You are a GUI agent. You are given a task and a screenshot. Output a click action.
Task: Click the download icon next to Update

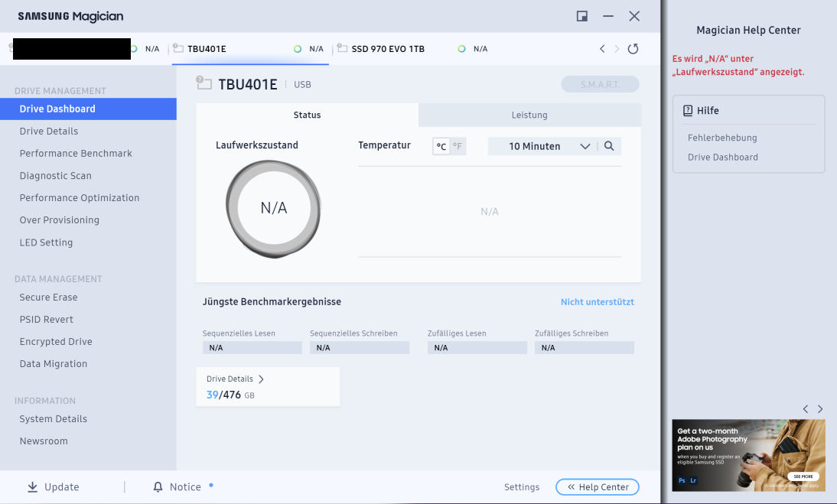(33, 487)
